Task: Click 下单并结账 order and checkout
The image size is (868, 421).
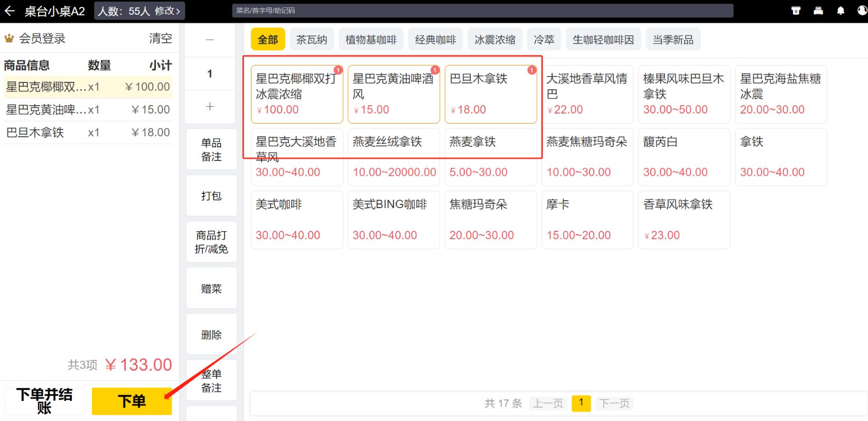Action: [44, 401]
